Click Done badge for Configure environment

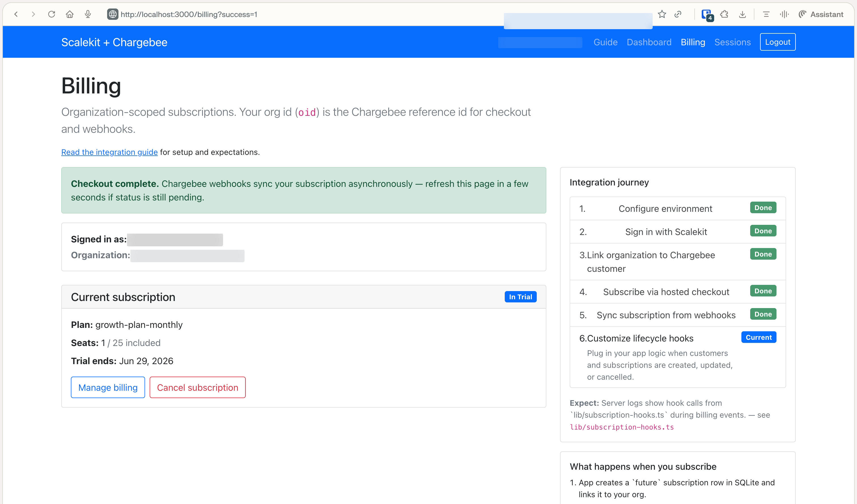pos(763,208)
